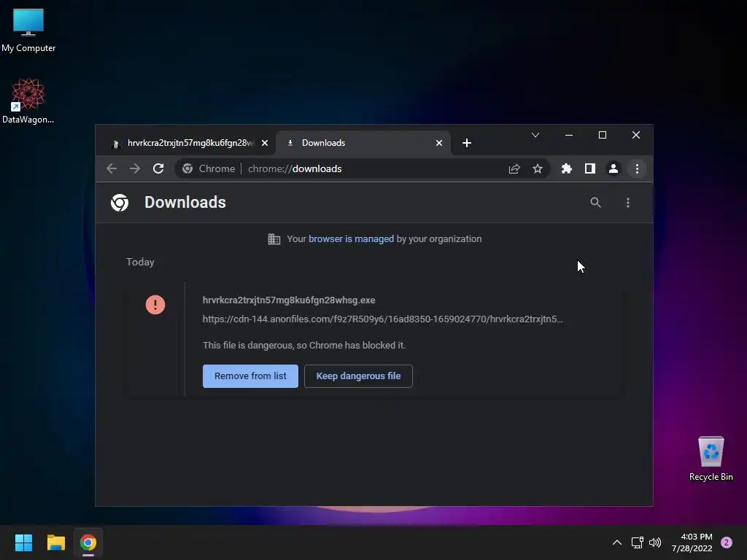
Task: Open the Downloads page more actions menu
Action: pyautogui.click(x=628, y=203)
